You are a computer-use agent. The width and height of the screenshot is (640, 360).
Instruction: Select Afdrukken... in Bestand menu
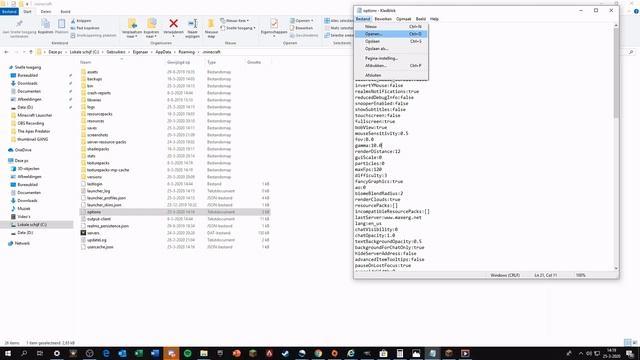click(391, 66)
